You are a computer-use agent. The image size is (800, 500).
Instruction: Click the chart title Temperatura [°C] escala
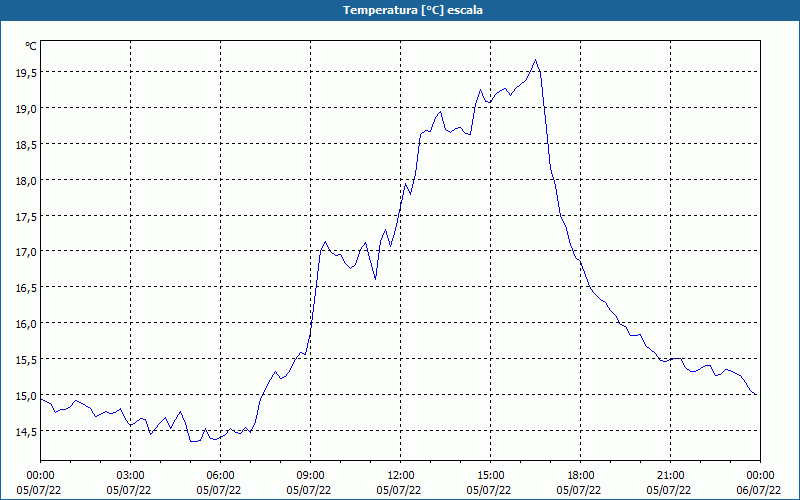tap(413, 10)
